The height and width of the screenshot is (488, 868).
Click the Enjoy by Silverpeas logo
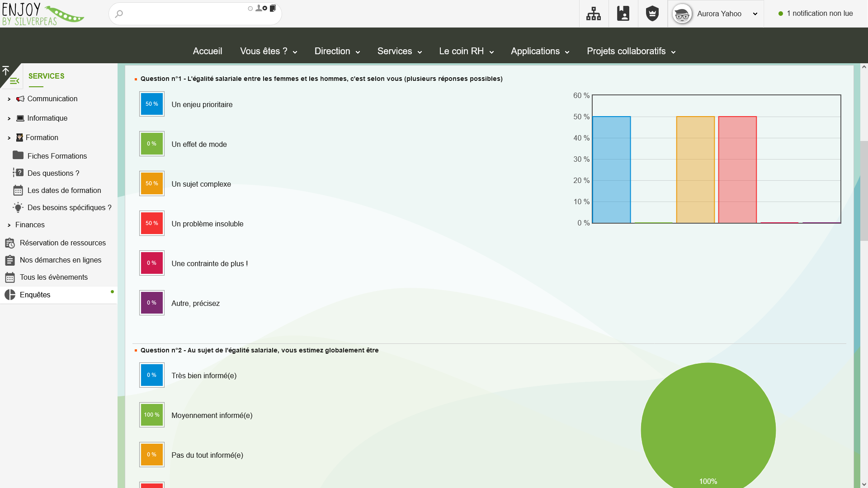(43, 14)
